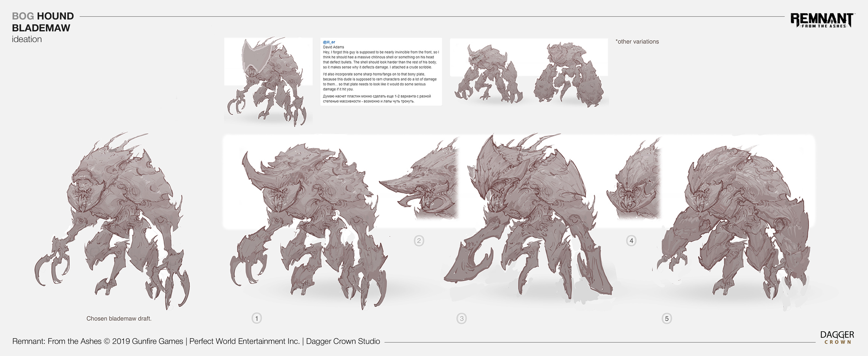Screen dimensions: 868x356
Task: Select the circled number 5 marker
Action: 667,318
